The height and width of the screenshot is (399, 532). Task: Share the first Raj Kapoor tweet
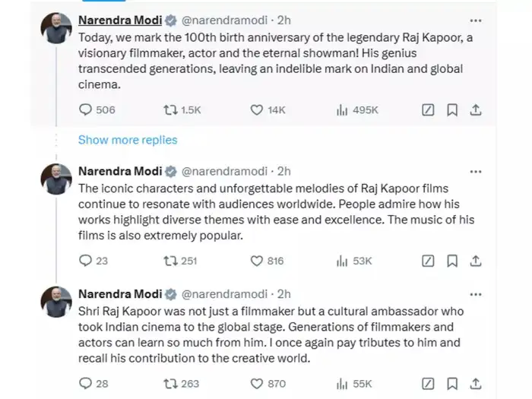tap(476, 109)
